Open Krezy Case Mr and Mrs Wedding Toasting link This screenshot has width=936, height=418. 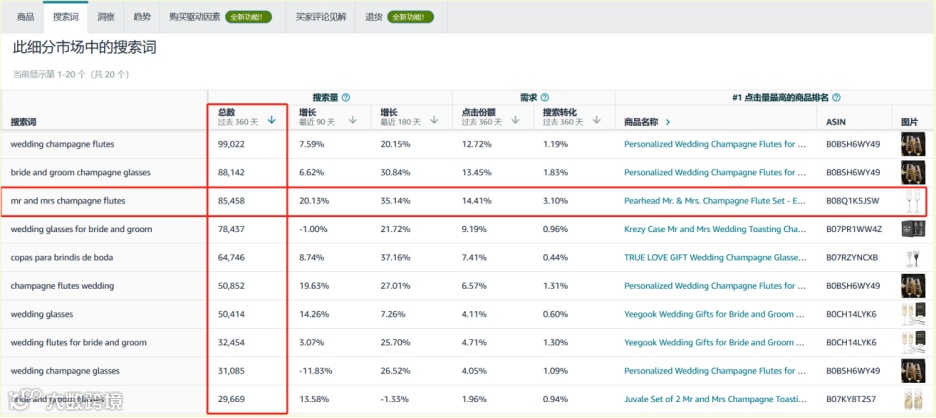click(715, 229)
